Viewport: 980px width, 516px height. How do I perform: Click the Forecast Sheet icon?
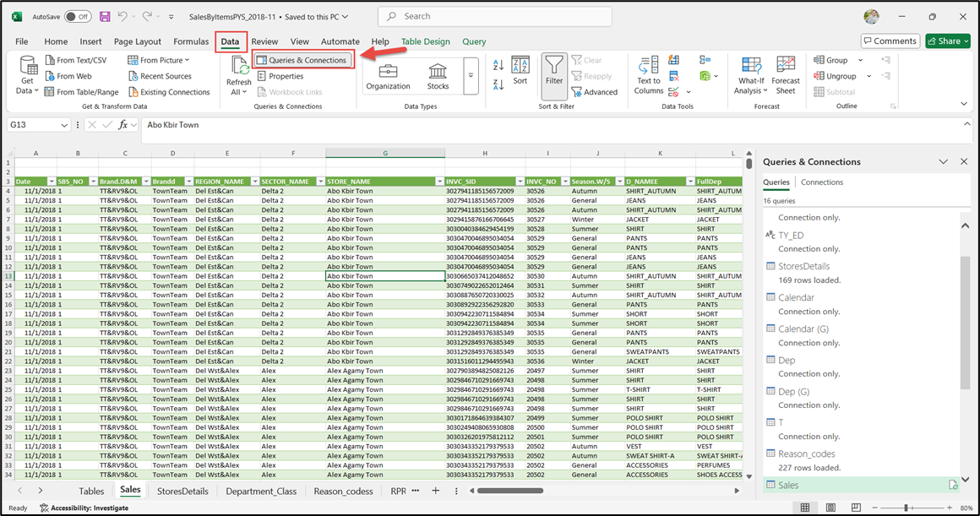[786, 66]
